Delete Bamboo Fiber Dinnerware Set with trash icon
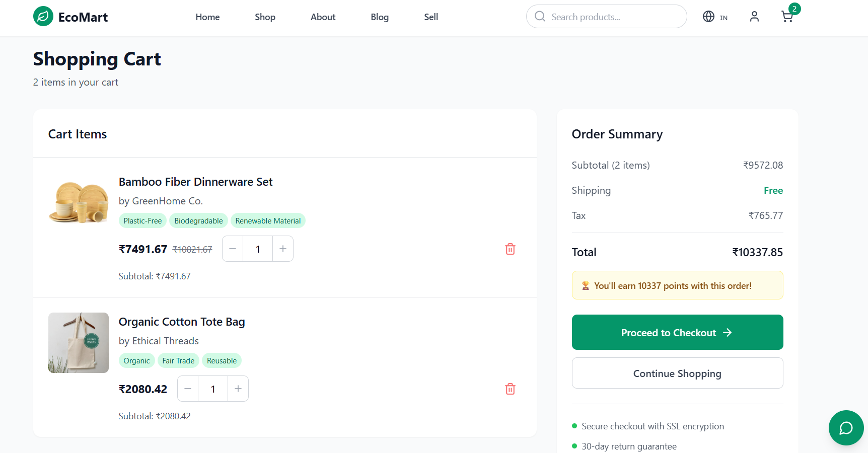Viewport: 868px width, 453px height. 510,249
